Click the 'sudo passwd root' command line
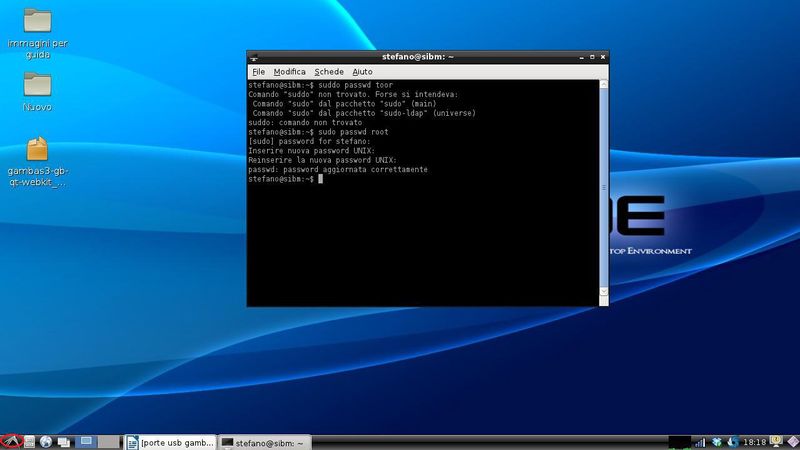Viewport: 800px width, 450px height. coord(318,132)
